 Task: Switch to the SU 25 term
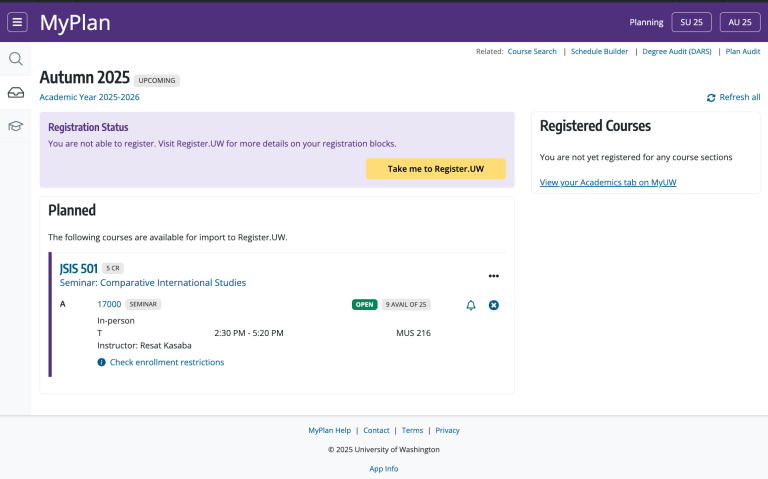pyautogui.click(x=691, y=22)
